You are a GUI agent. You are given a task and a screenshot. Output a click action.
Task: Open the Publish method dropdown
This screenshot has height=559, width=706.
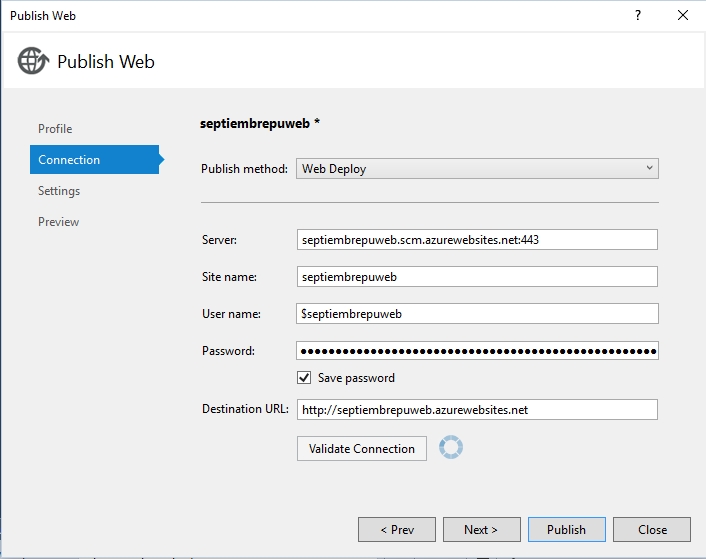[x=477, y=169]
